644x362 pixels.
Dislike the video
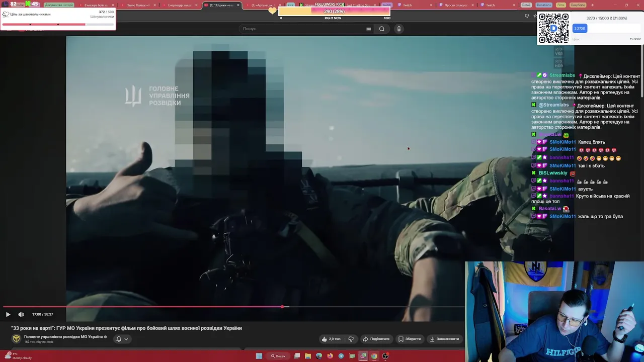[x=351, y=339]
